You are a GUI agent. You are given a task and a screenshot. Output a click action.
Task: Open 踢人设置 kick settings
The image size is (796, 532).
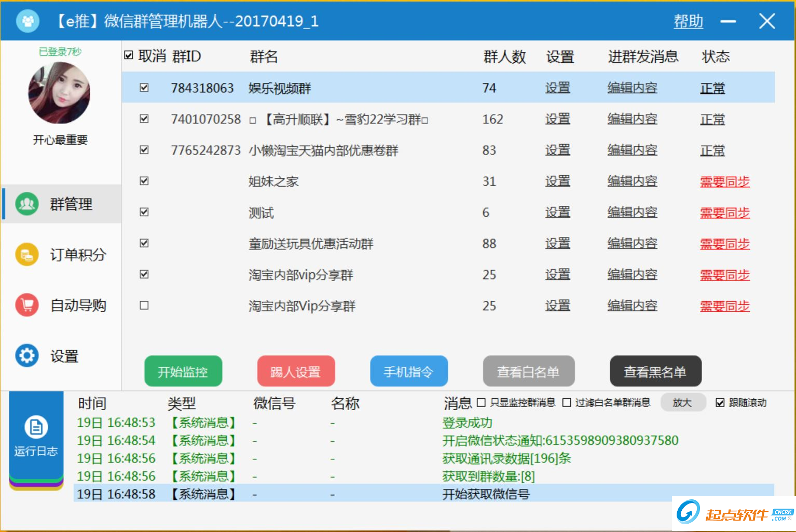[x=296, y=371]
